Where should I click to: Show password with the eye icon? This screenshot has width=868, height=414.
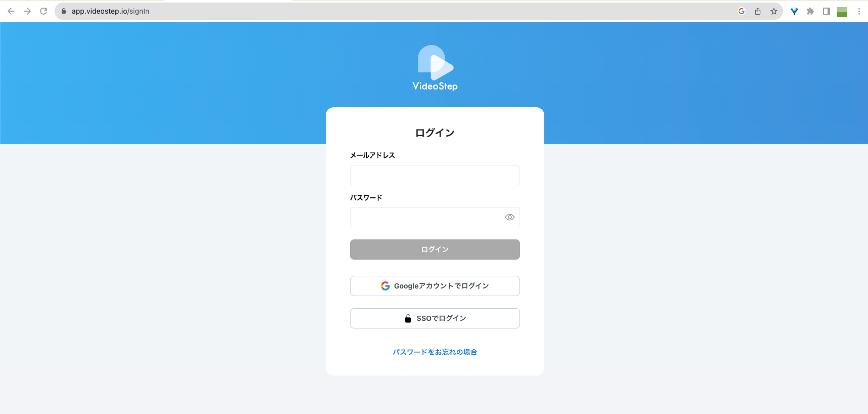(510, 217)
